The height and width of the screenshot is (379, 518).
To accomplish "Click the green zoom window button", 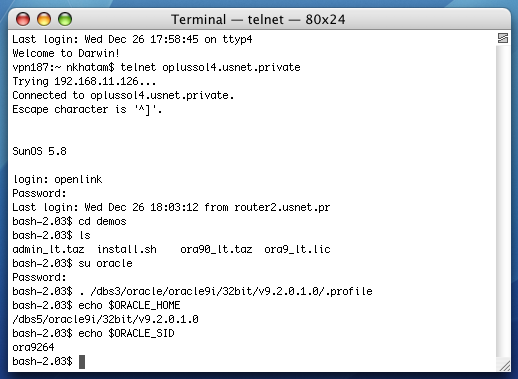I will (65, 19).
